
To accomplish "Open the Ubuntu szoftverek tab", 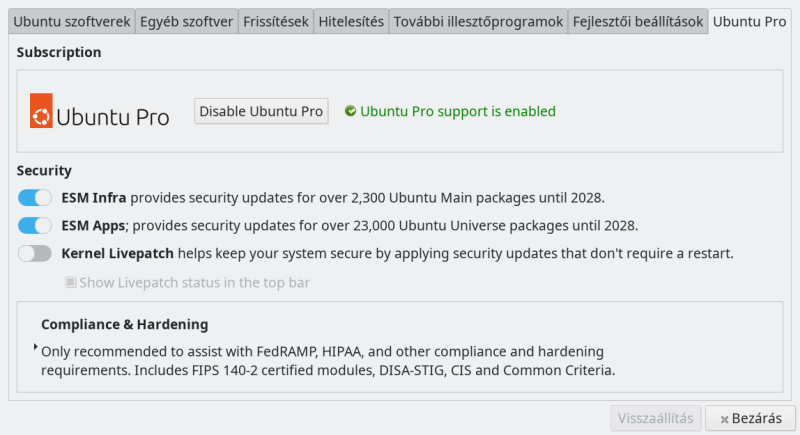I will tap(70, 21).
